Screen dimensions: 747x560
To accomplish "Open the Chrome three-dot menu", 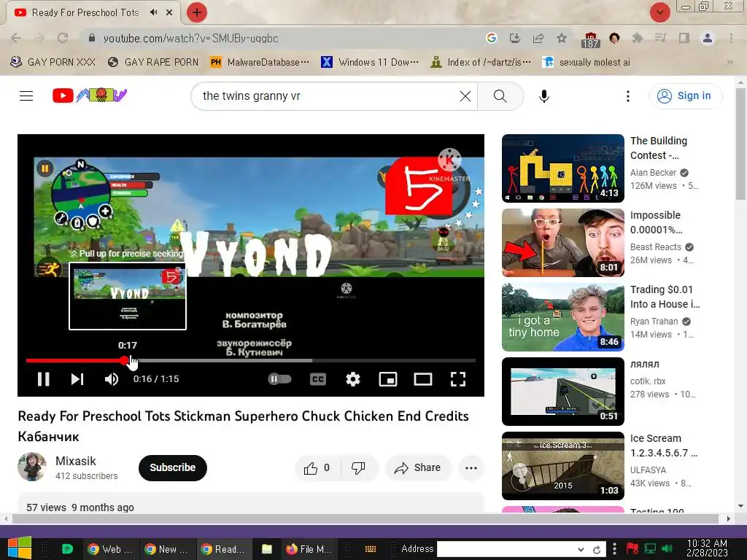I will [x=731, y=38].
